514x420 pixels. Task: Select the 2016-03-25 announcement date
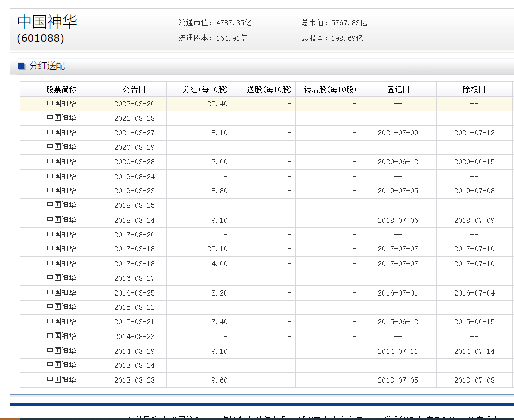[135, 293]
